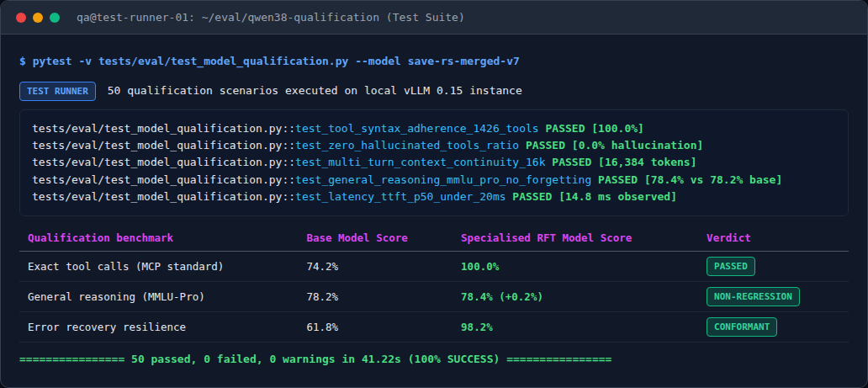Select test_latency_ttft_p50_under_20ms test name
This screenshot has width=868, height=388.
401,196
